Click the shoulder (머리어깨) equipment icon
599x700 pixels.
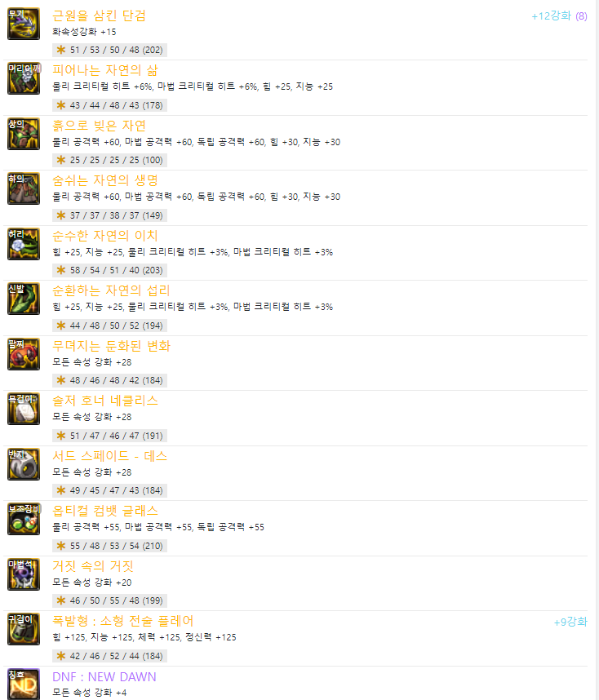(24, 78)
